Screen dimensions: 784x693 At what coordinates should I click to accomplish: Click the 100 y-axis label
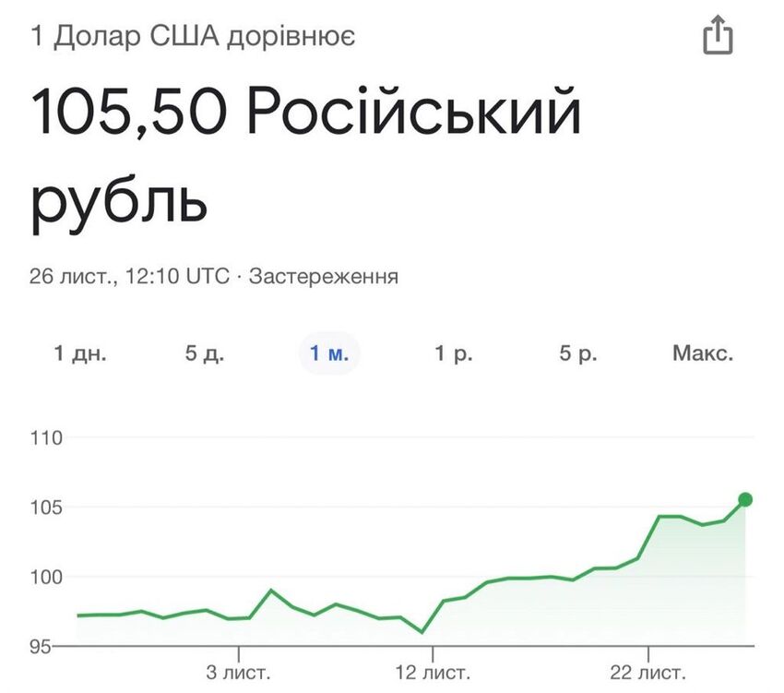pyautogui.click(x=46, y=577)
